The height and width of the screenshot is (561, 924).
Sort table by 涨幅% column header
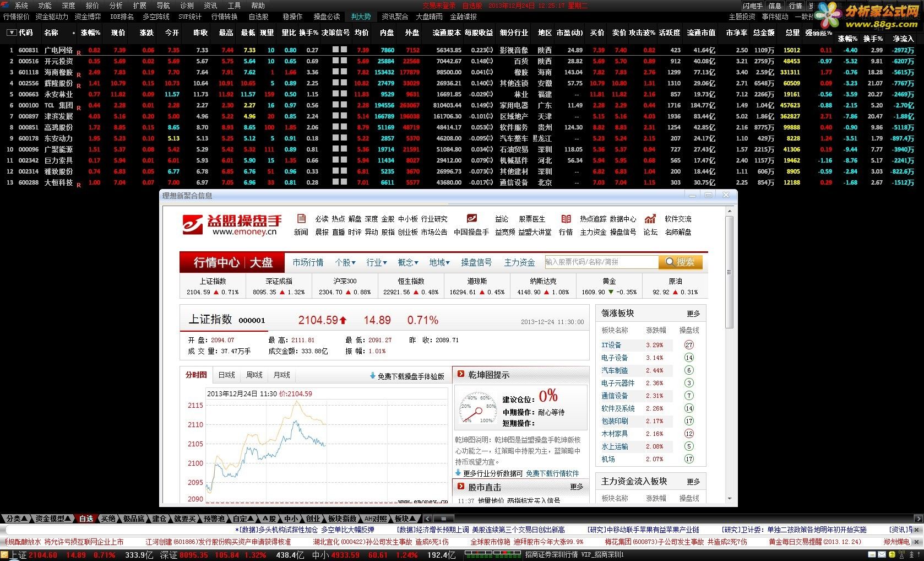[x=90, y=33]
